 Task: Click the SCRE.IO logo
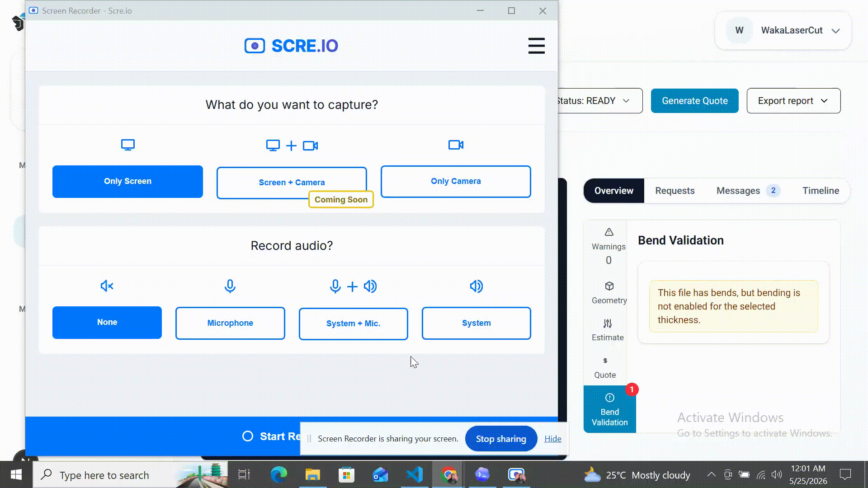(x=291, y=46)
